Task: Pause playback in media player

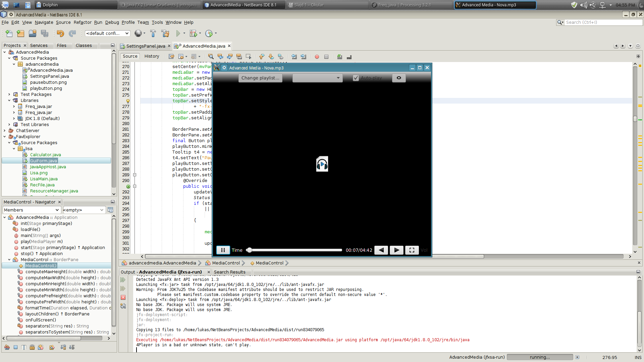Action: (x=223, y=250)
